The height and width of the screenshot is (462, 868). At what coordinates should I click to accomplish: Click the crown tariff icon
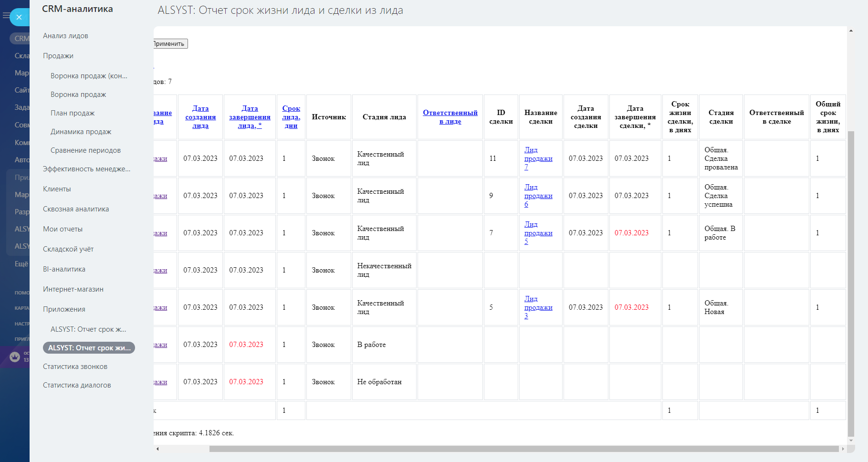pos(15,357)
